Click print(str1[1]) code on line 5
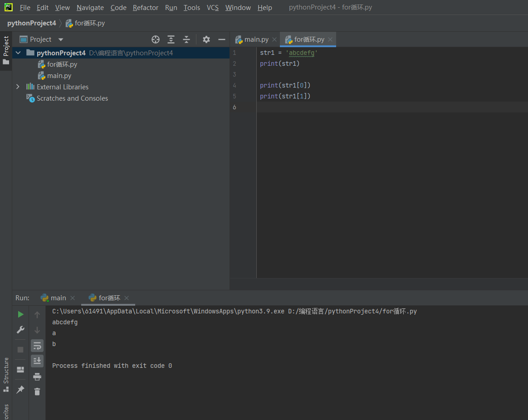The width and height of the screenshot is (528, 420). [x=285, y=96]
